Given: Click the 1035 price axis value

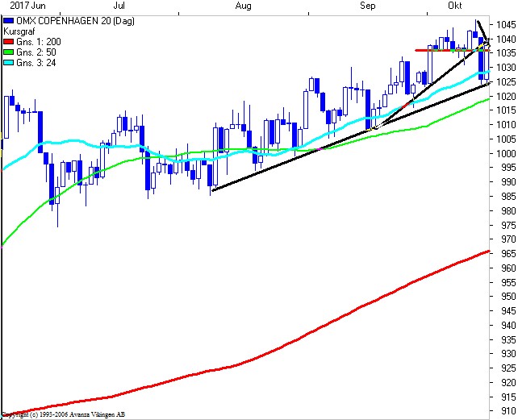Looking at the screenshot, I should [506, 53].
